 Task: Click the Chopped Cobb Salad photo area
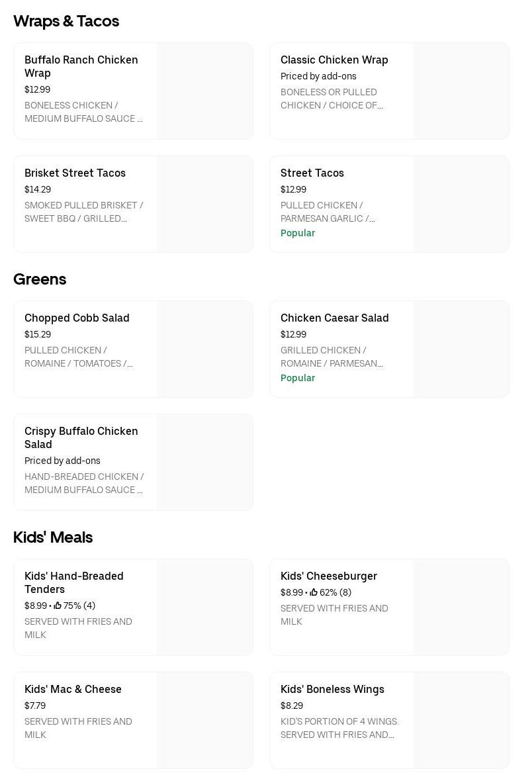(x=204, y=349)
